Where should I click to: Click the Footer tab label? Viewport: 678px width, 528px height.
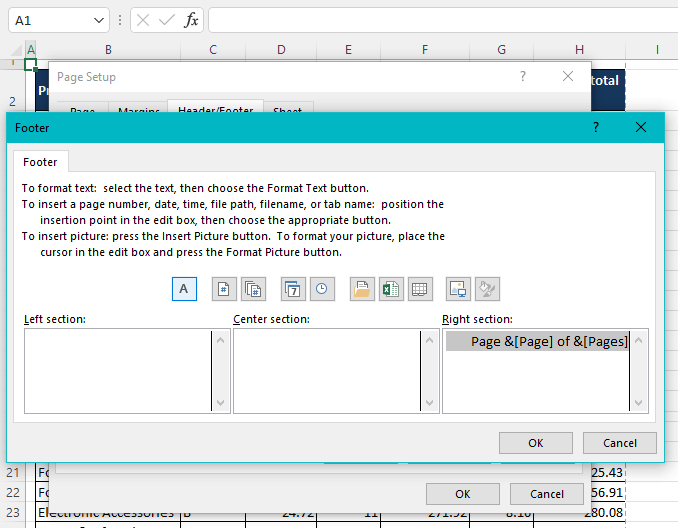(x=41, y=162)
